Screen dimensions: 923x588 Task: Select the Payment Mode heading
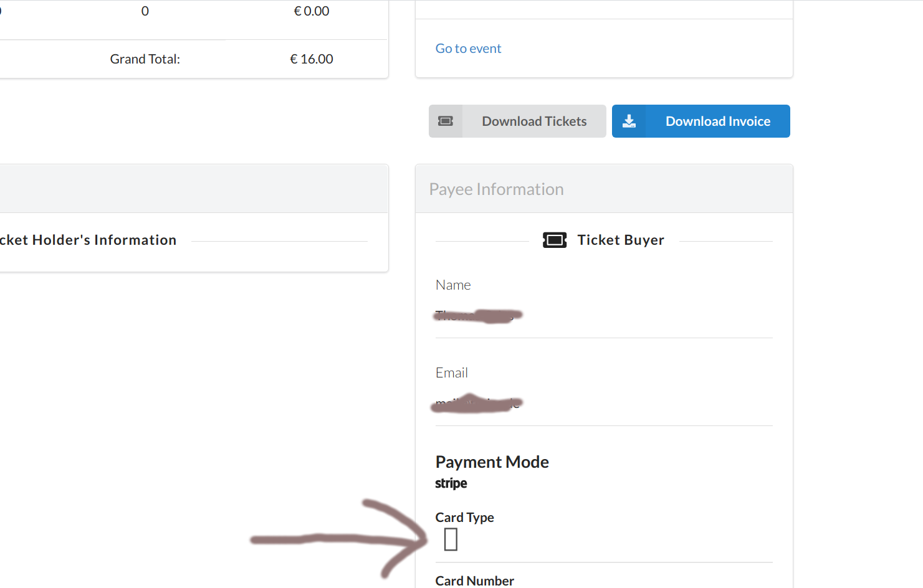click(x=492, y=462)
